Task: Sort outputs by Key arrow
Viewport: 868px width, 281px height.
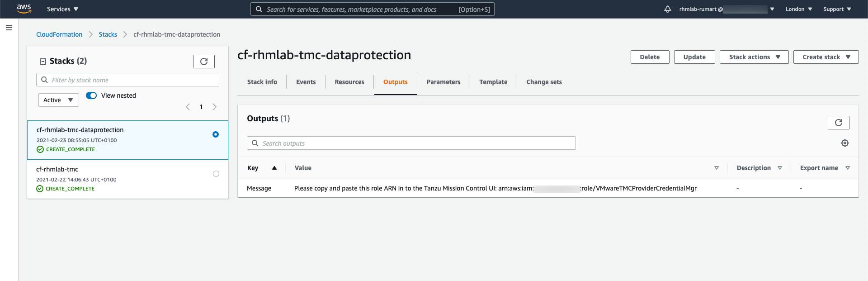Action: pos(274,168)
